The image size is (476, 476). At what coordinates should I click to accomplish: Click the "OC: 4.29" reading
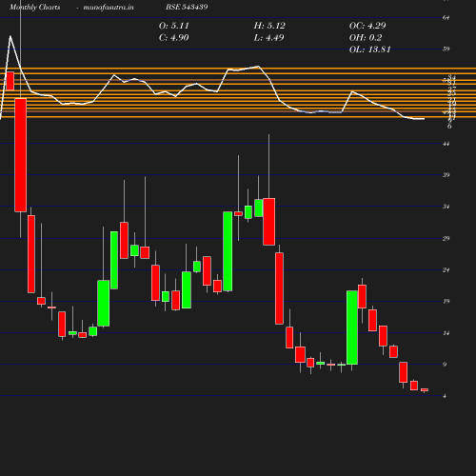367,26
